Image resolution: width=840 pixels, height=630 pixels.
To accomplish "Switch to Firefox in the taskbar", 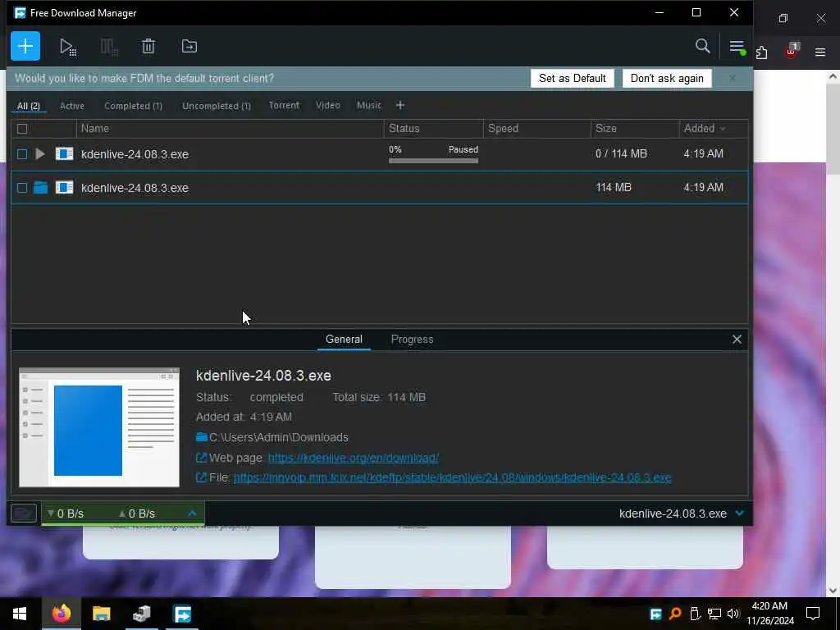I will click(61, 614).
